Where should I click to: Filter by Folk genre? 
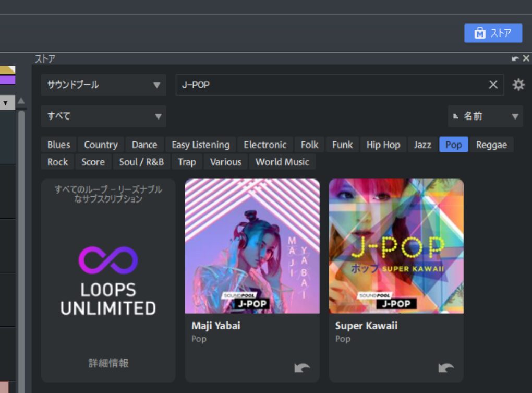click(x=309, y=145)
